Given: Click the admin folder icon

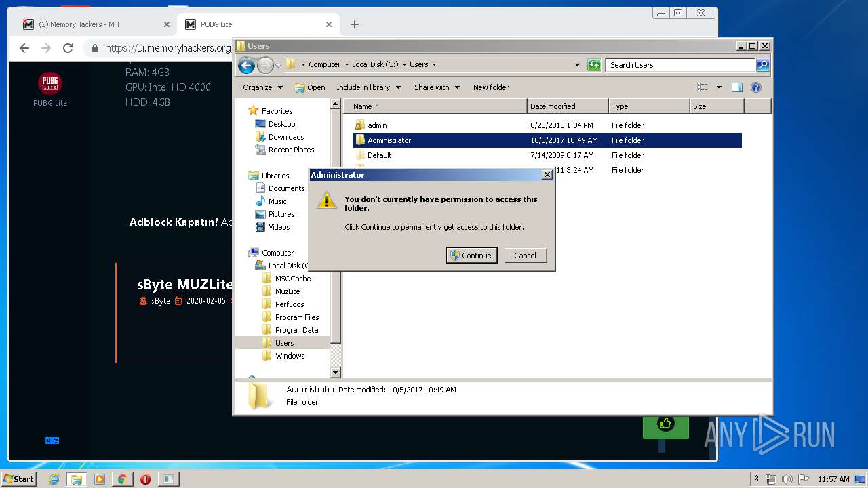Looking at the screenshot, I should (360, 125).
